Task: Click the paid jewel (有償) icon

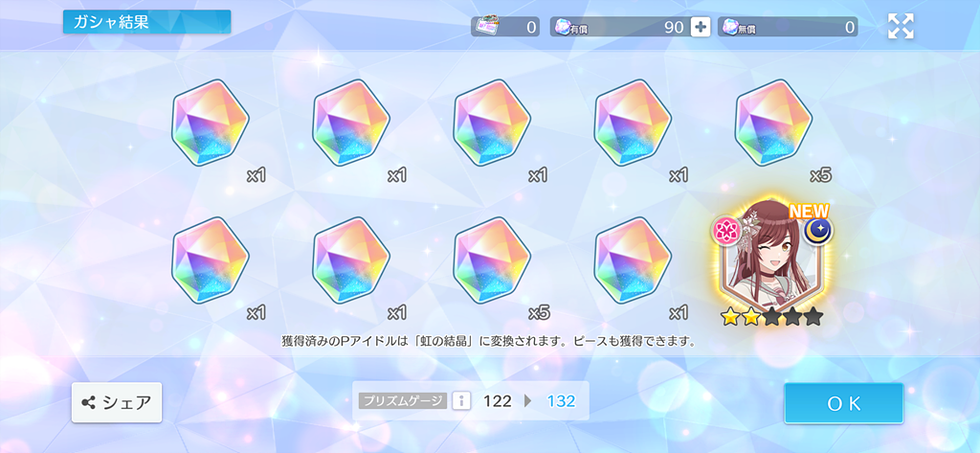Action: (561, 26)
